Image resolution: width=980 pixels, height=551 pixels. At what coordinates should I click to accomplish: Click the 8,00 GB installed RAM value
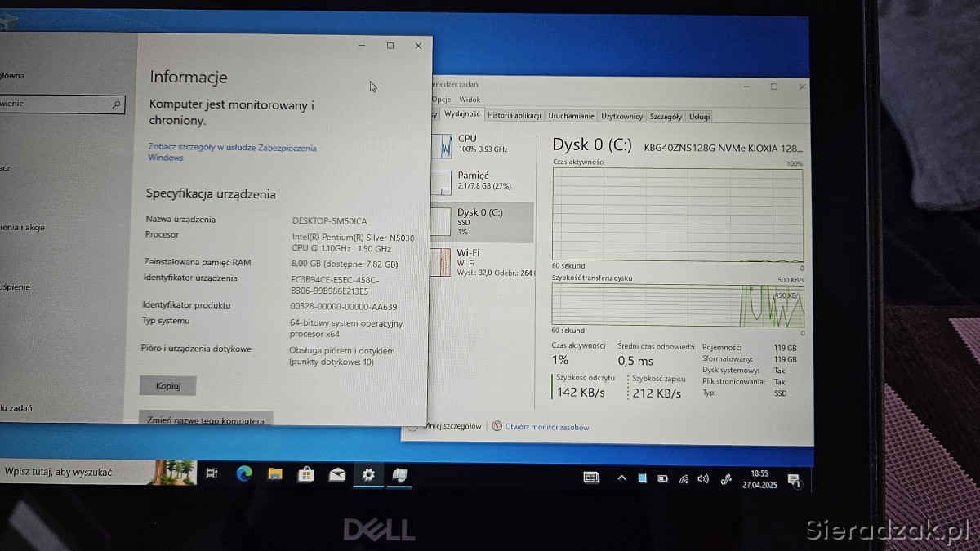[x=345, y=264]
